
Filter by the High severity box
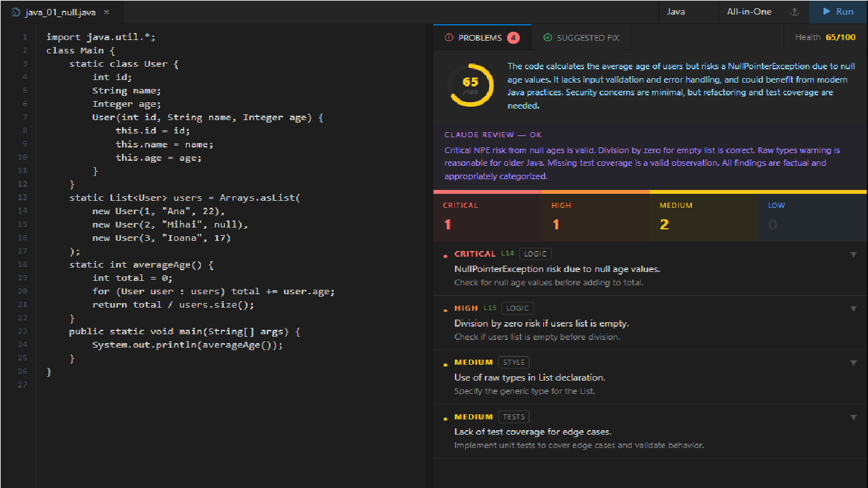[x=595, y=217]
